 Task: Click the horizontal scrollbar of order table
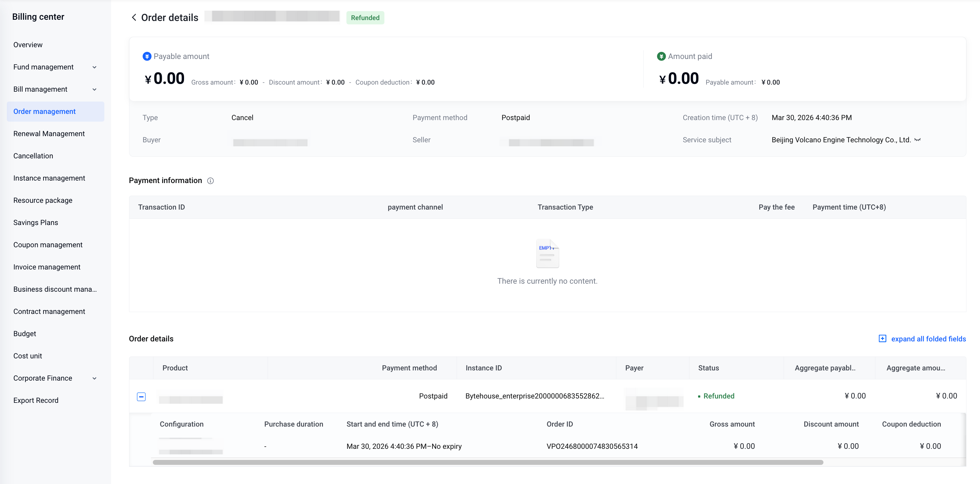[x=488, y=462]
